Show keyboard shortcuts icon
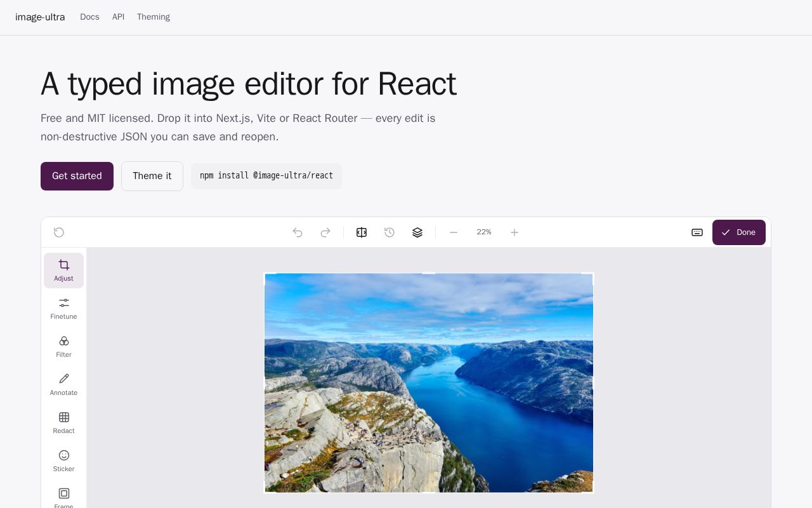Viewport: 812px width, 508px height. pyautogui.click(x=697, y=232)
